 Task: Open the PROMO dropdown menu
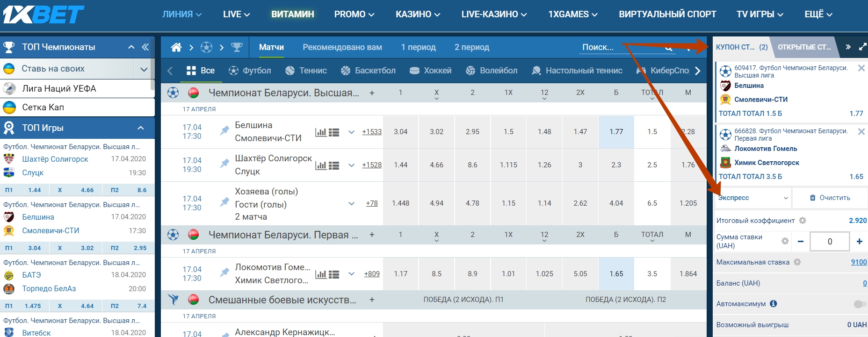click(x=354, y=14)
